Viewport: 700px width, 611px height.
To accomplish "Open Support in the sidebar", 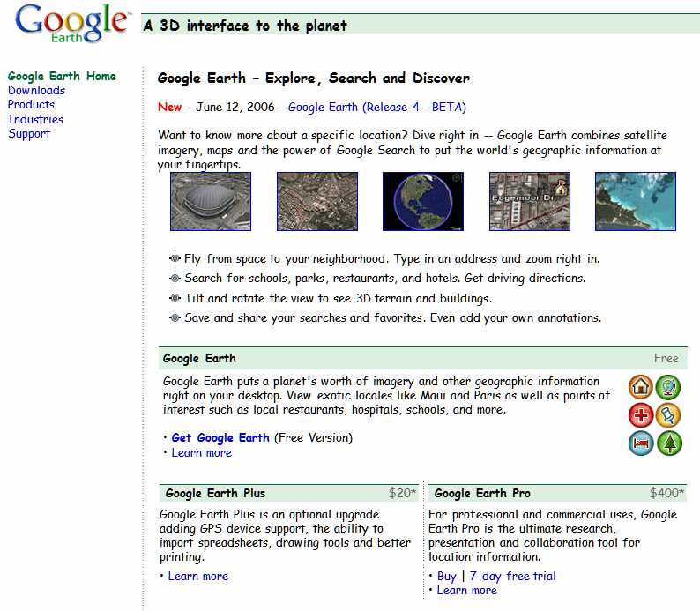I will coord(29,133).
